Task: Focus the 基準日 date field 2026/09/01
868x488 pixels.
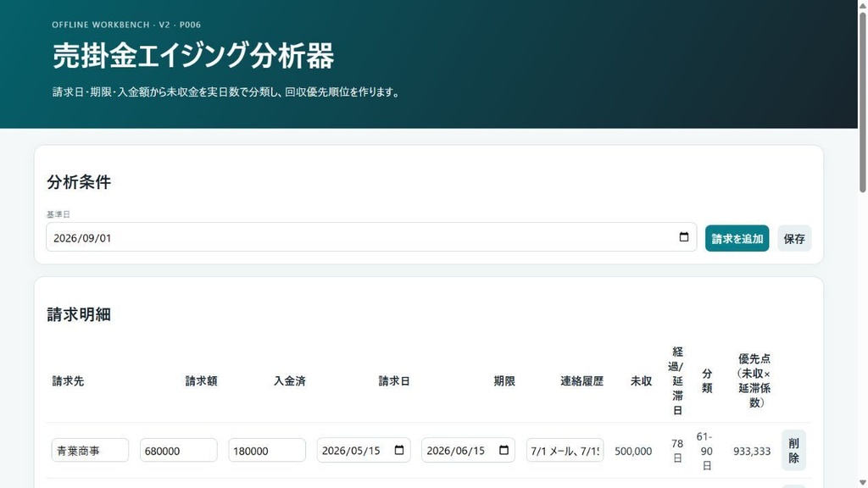Action: [371, 237]
